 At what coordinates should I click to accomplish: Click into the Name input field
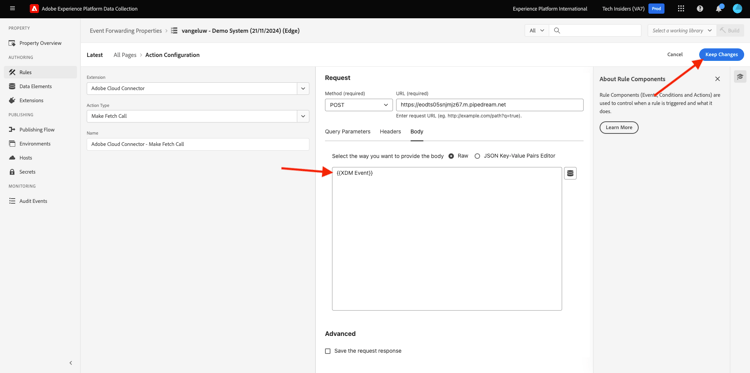click(x=198, y=144)
